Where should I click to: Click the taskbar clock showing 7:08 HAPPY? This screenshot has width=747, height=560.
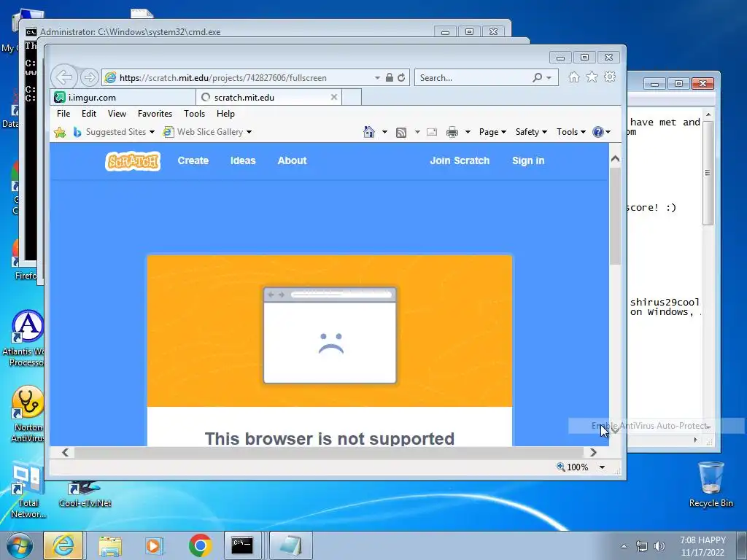click(x=703, y=546)
